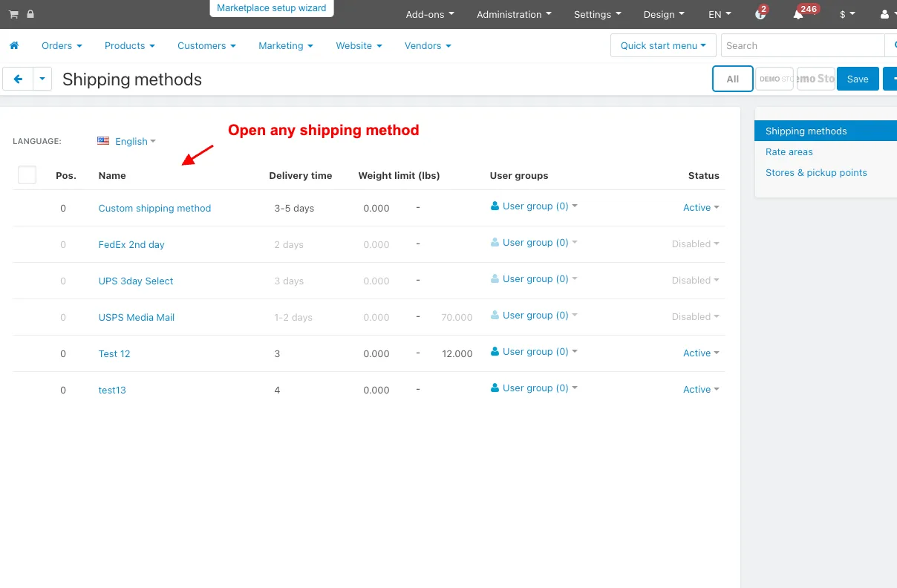Open the Customers menu

pos(206,45)
